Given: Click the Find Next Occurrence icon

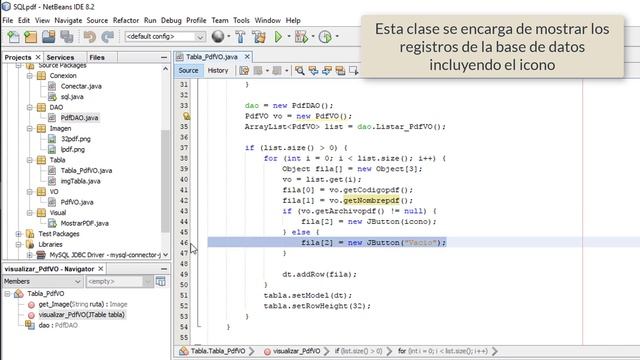Looking at the screenshot, I should (327, 71).
